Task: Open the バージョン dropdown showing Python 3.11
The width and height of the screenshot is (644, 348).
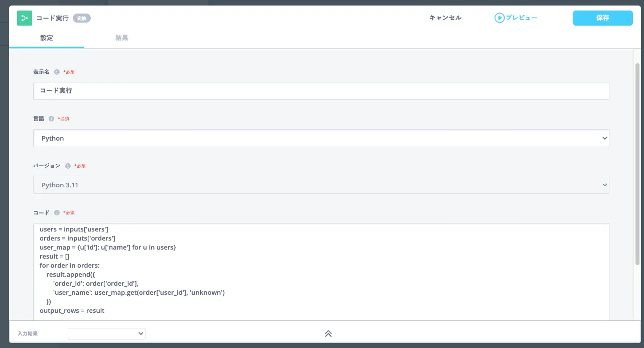Action: coord(321,185)
